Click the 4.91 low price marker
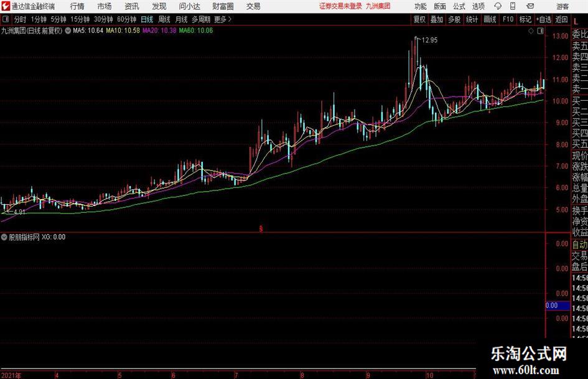 point(19,212)
